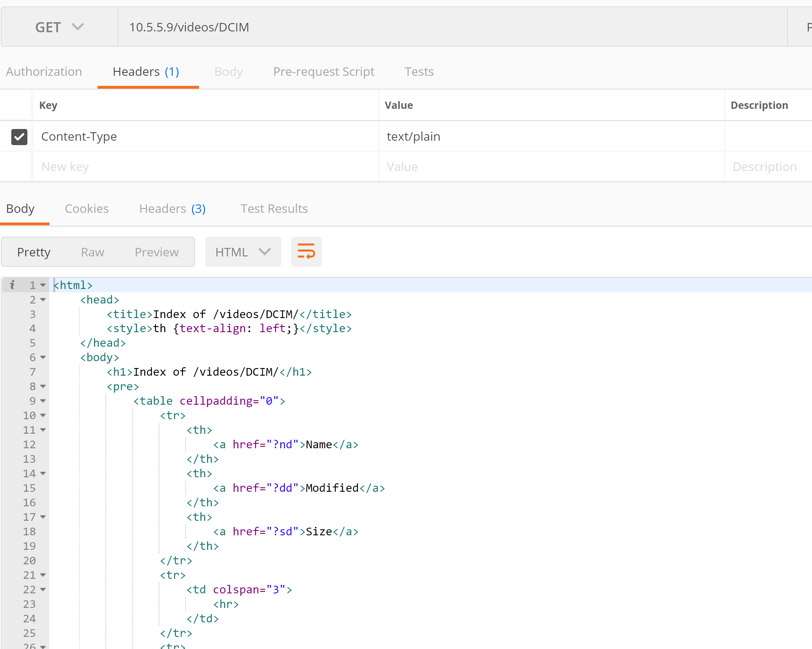This screenshot has height=649, width=812.
Task: Open the response Headers (3) tab
Action: pos(172,208)
